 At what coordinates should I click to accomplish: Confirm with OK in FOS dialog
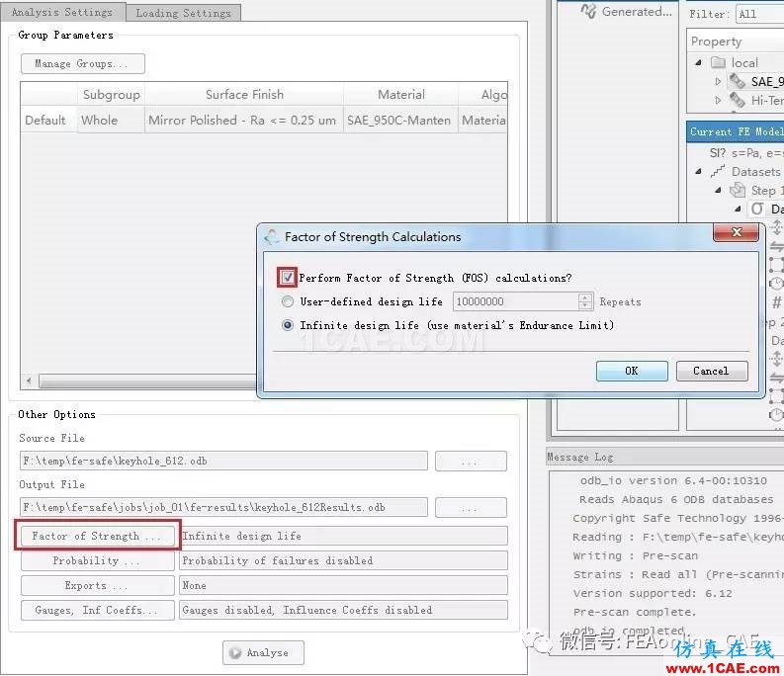pyautogui.click(x=632, y=371)
